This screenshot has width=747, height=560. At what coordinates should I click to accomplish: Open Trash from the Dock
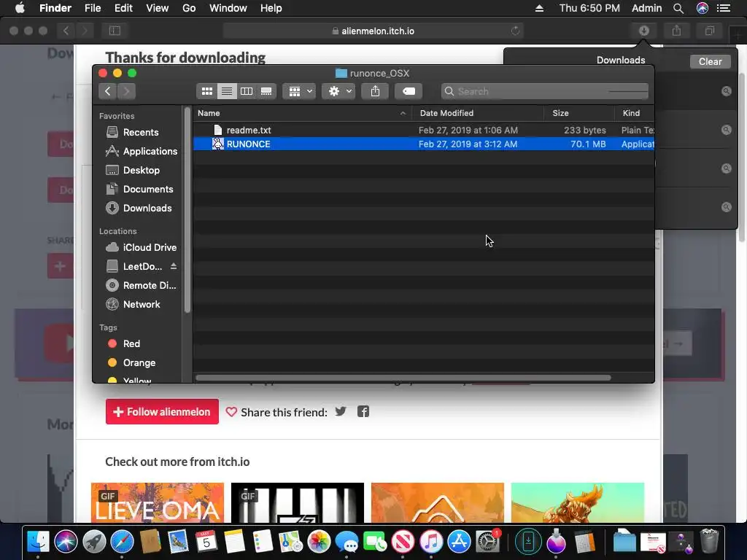(x=709, y=542)
